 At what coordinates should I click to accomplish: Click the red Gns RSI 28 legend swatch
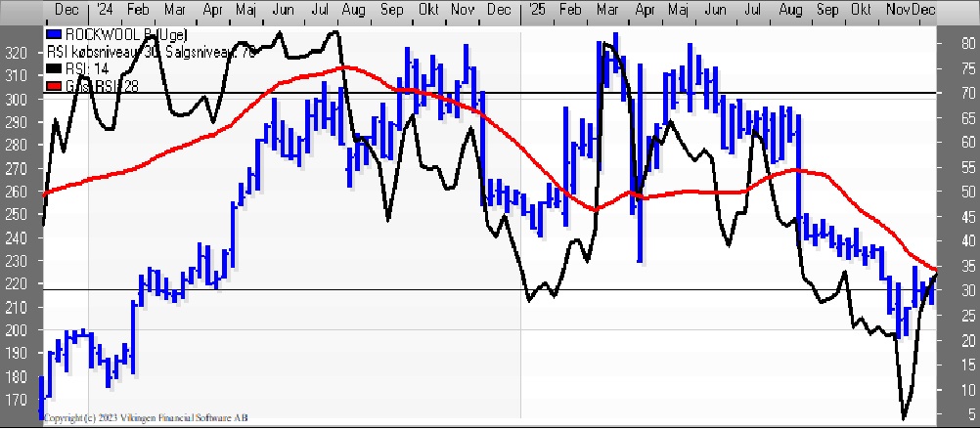pyautogui.click(x=52, y=87)
